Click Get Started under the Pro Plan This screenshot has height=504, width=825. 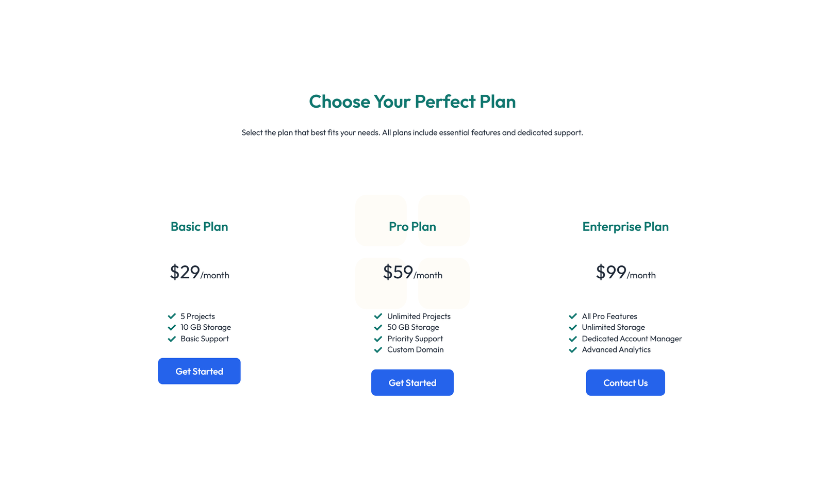click(412, 382)
